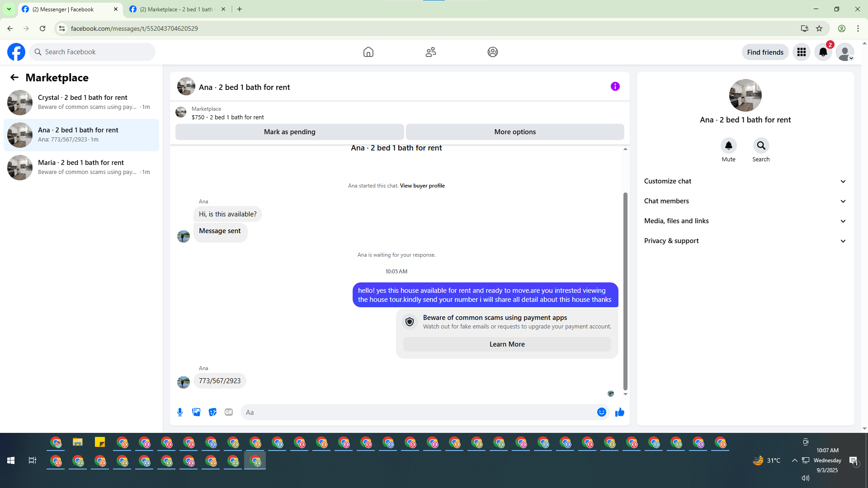868x488 pixels.
Task: Open Chrome three-dot menu
Action: pos(858,28)
